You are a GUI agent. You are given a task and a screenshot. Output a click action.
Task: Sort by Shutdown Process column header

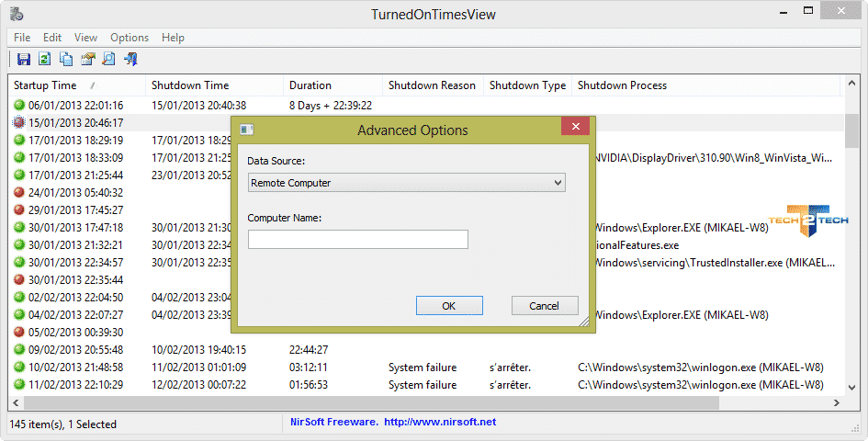coord(705,85)
